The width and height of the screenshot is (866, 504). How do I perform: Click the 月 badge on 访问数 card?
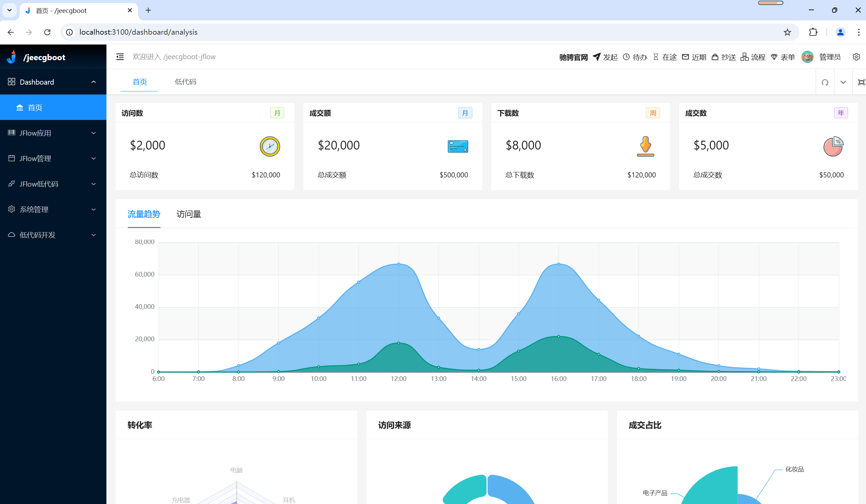tap(277, 113)
